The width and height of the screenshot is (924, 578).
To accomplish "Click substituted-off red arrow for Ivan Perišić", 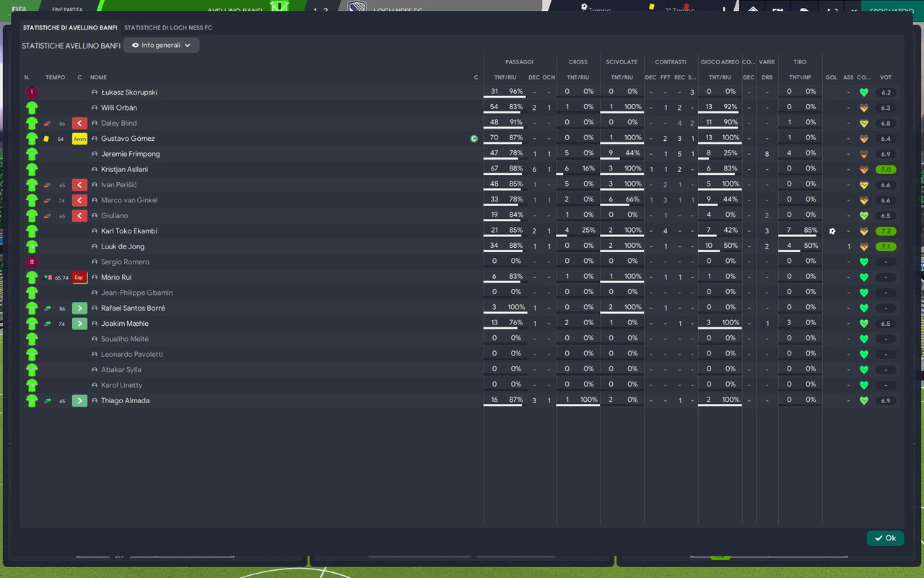I will tap(79, 185).
